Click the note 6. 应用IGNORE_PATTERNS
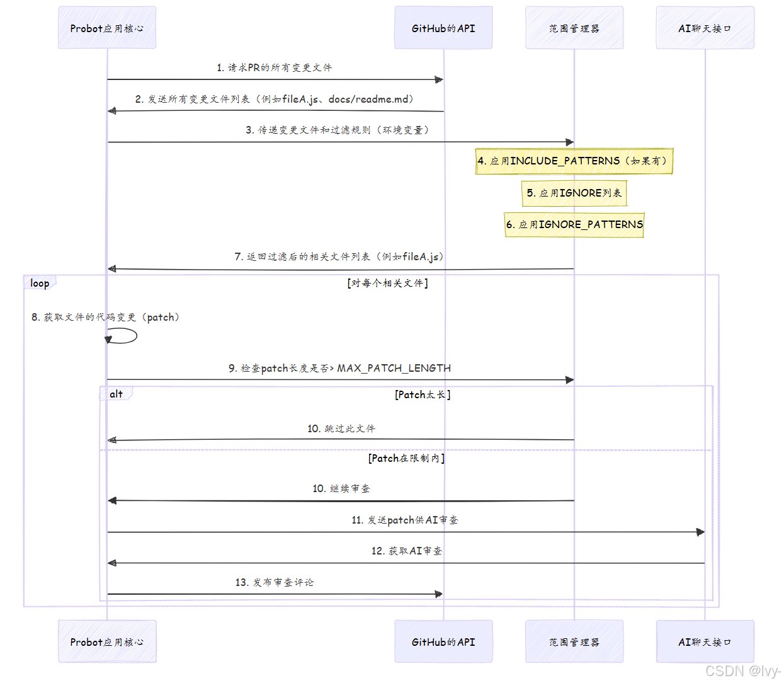Image resolution: width=784 pixels, height=683 pixels. 574,224
